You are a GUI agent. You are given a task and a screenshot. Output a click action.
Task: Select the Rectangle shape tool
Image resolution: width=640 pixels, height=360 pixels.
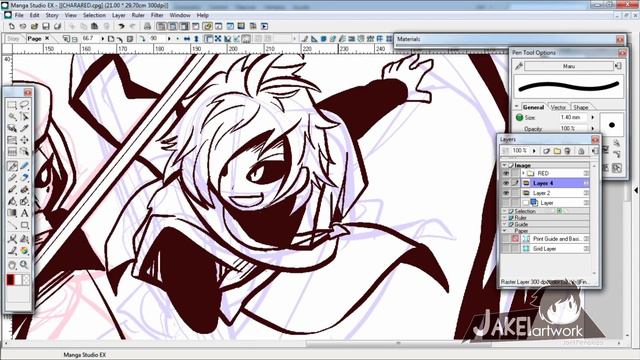tap(24, 225)
